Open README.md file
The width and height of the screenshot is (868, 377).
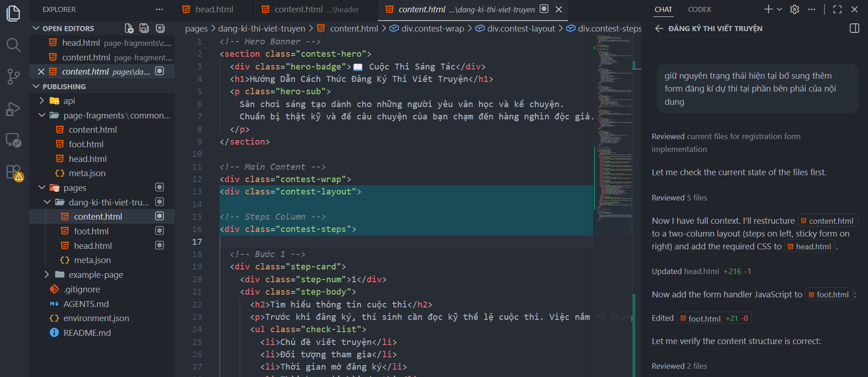point(87,333)
